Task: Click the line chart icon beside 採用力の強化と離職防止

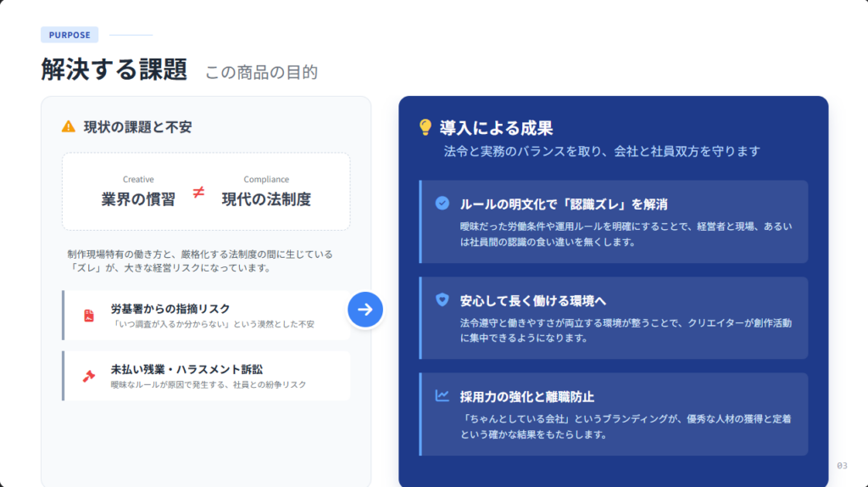Action: 442,395
